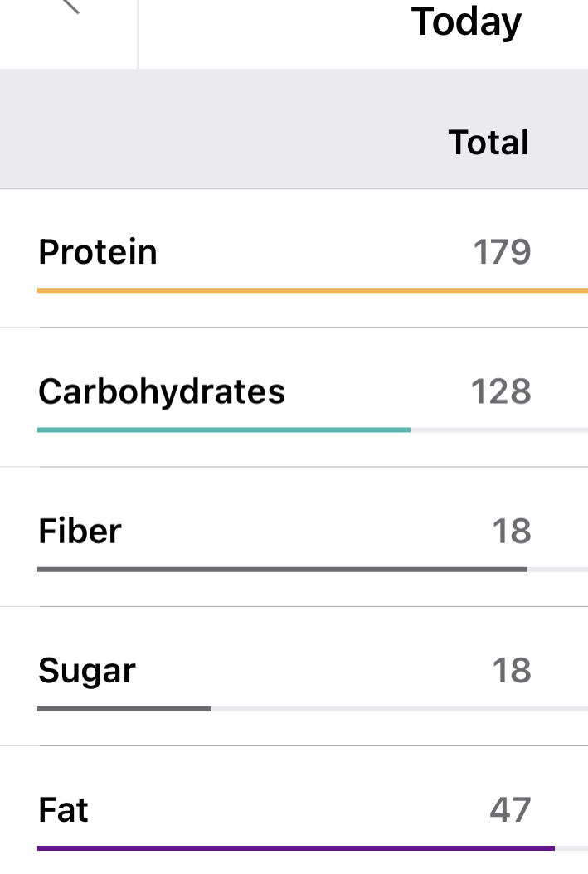Open the Fiber nutrient row

[x=80, y=531]
